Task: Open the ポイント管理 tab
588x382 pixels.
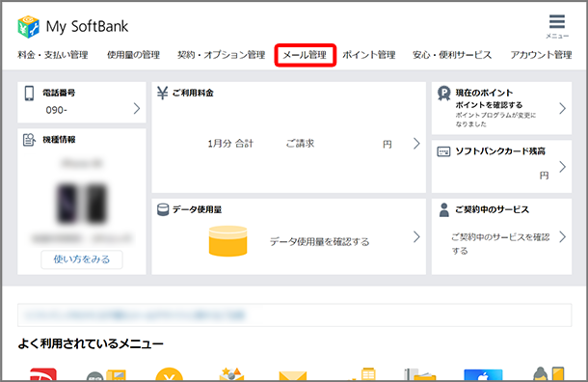Action: [x=369, y=55]
